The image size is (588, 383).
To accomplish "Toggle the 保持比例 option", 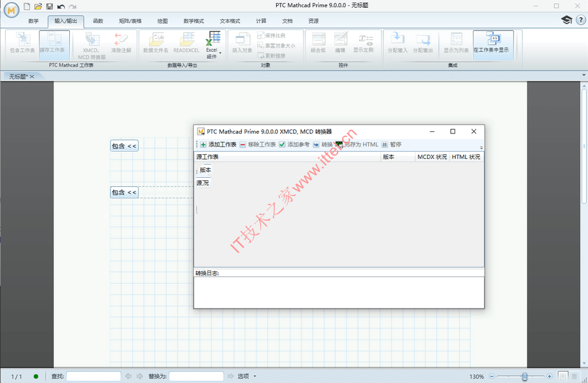I will (x=271, y=35).
